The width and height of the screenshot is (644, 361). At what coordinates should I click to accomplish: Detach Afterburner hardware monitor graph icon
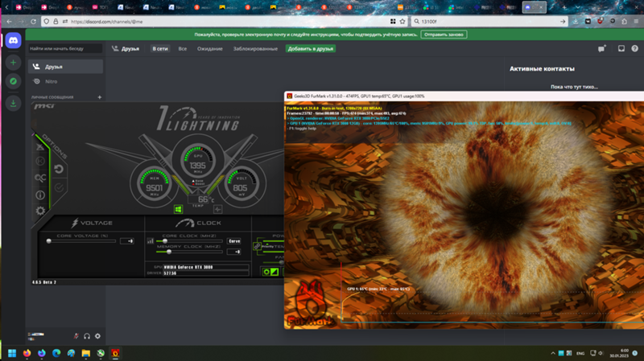point(217,209)
